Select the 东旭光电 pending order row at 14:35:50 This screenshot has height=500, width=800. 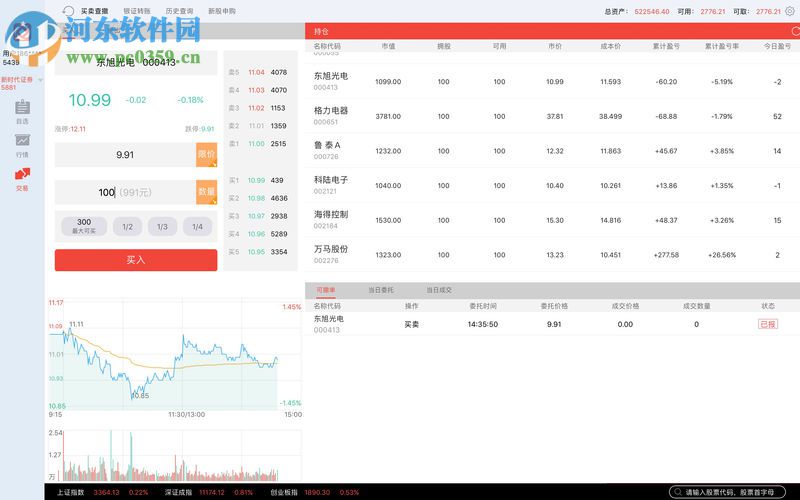pyautogui.click(x=553, y=324)
